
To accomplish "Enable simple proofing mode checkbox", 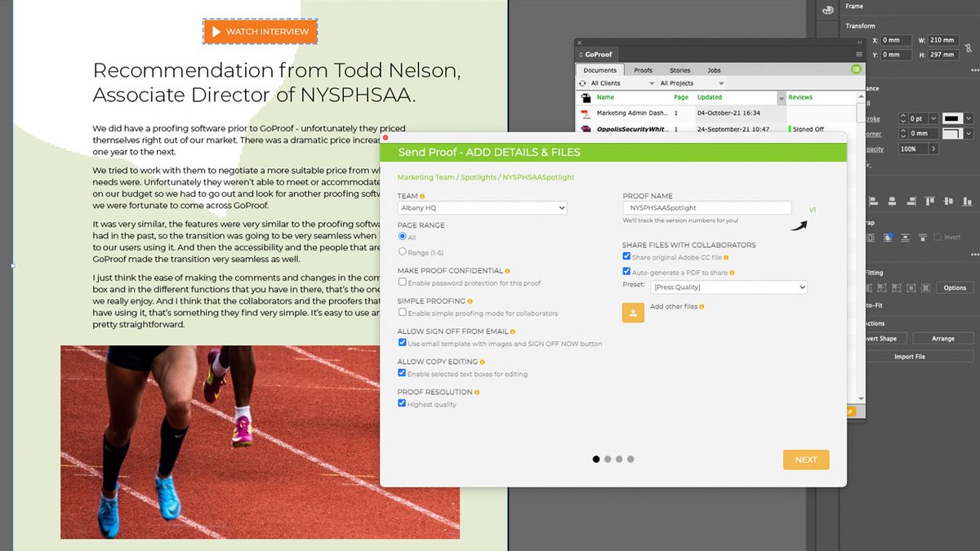I will coord(402,313).
